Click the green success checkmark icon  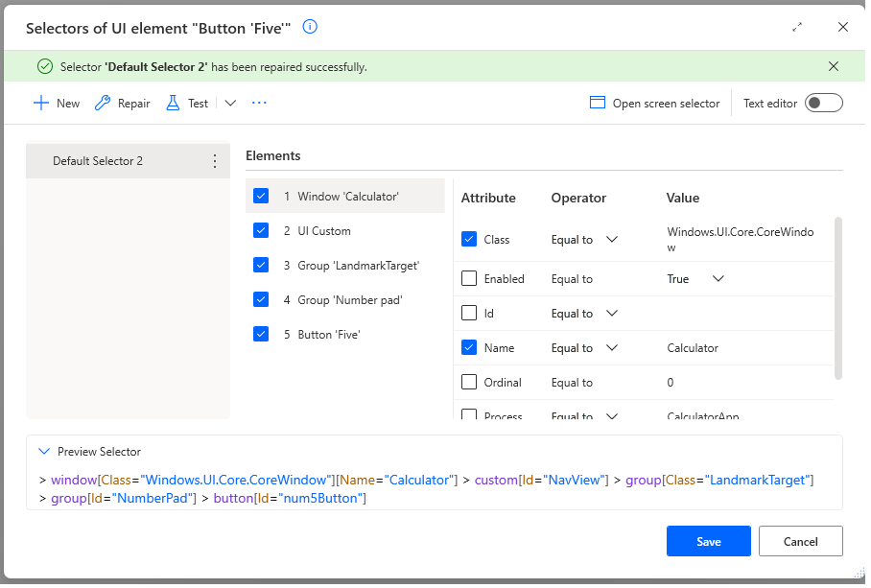click(45, 66)
